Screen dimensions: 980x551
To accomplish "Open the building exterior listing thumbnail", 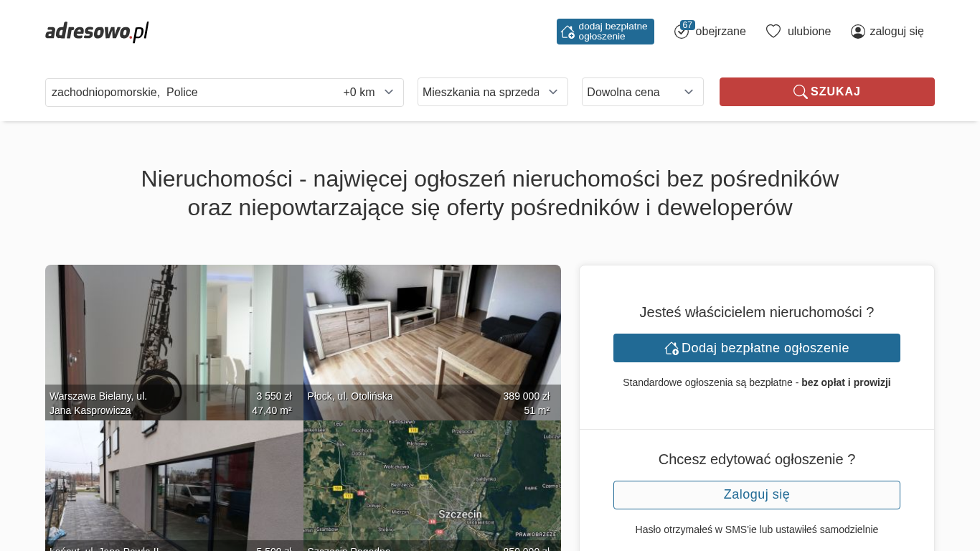I will tap(174, 481).
